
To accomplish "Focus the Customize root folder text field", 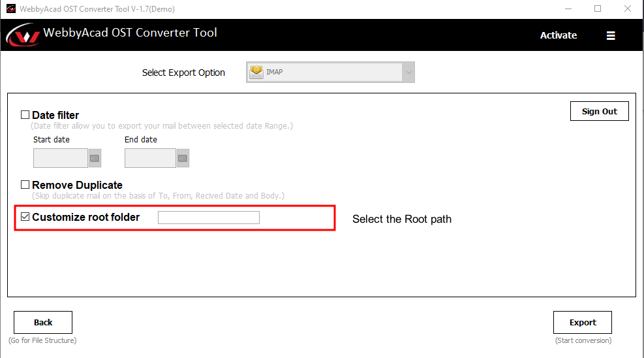I will point(209,218).
